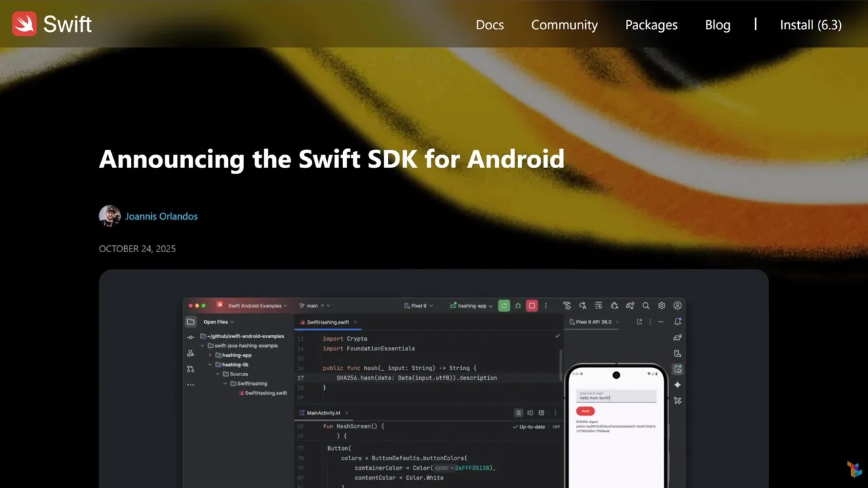Collapse the Sources folder
This screenshot has width=868, height=488.
click(218, 374)
